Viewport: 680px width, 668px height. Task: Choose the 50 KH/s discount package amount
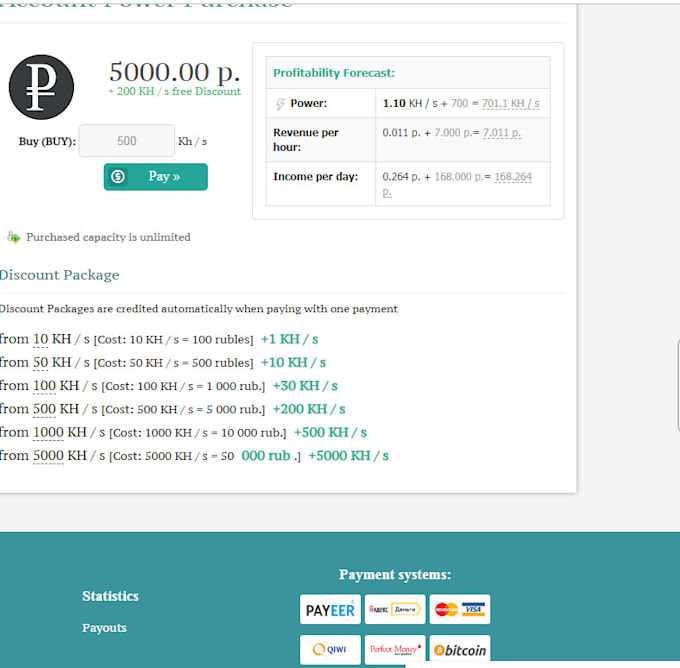40,363
